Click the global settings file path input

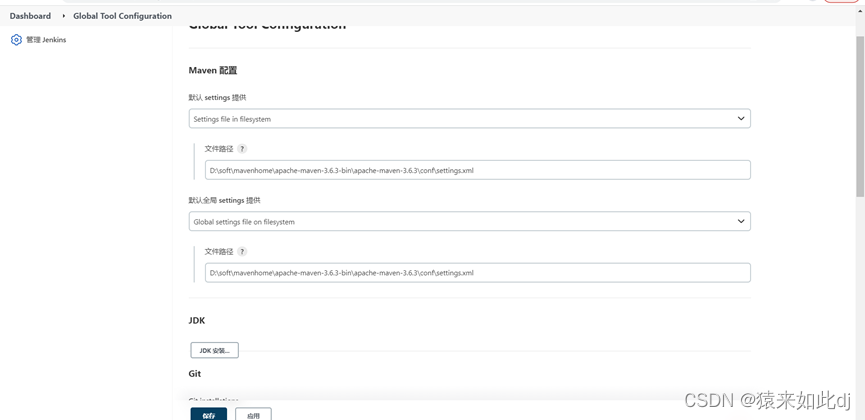point(478,273)
